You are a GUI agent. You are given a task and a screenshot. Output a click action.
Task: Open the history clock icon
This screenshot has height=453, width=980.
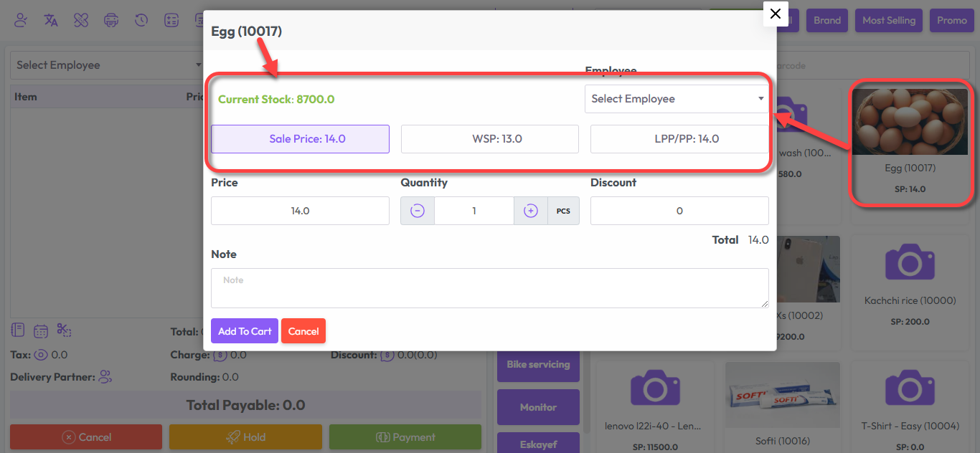click(141, 20)
